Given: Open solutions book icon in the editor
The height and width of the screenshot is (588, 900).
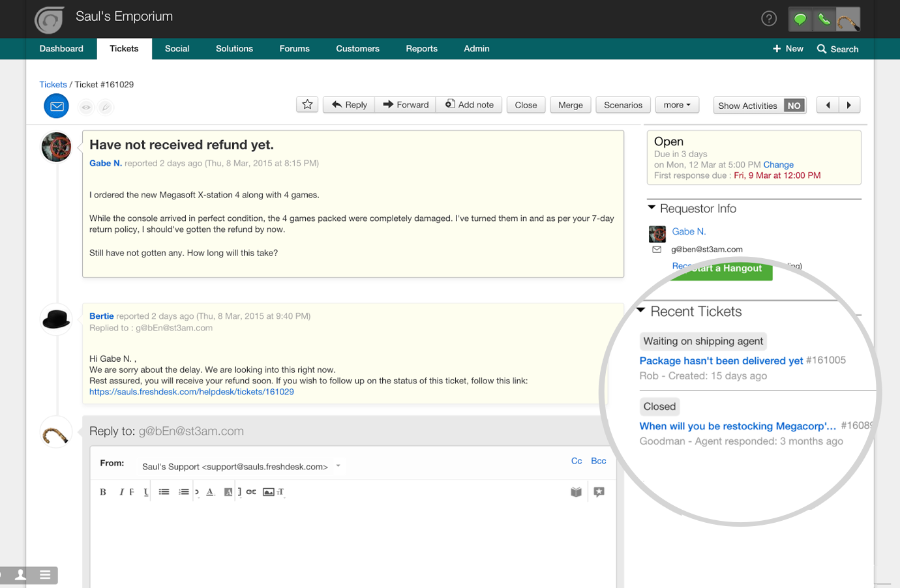Looking at the screenshot, I should coord(576,492).
